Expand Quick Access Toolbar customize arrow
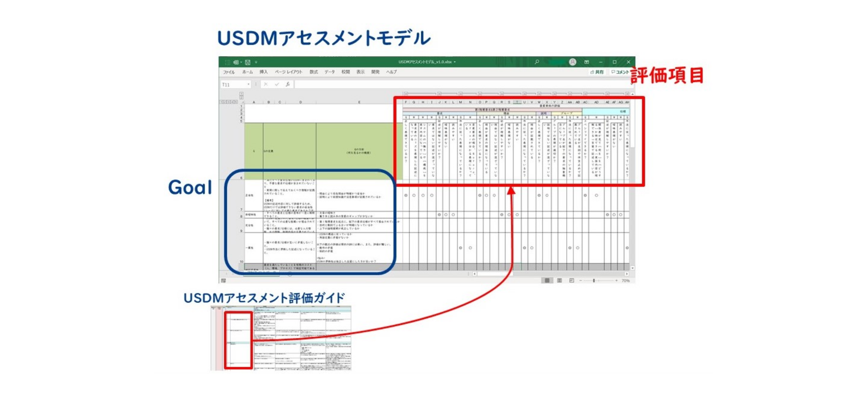Image resolution: width=868 pixels, height=397 pixels. pyautogui.click(x=256, y=62)
